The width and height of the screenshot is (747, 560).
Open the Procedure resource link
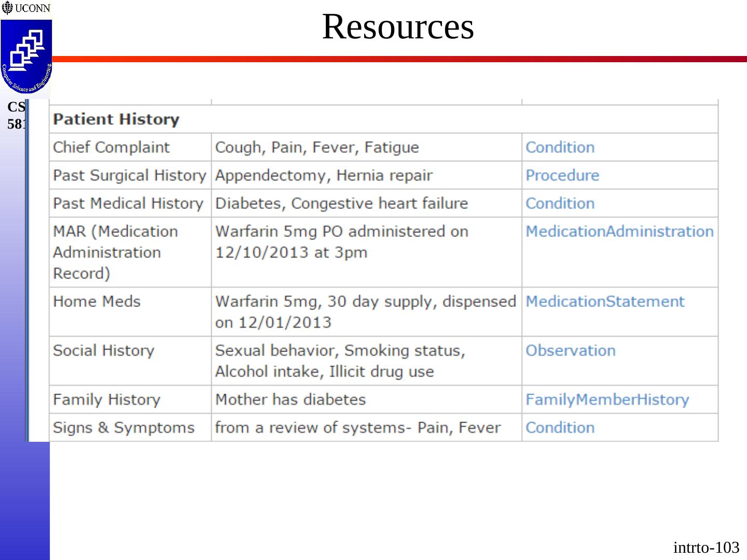(x=562, y=175)
